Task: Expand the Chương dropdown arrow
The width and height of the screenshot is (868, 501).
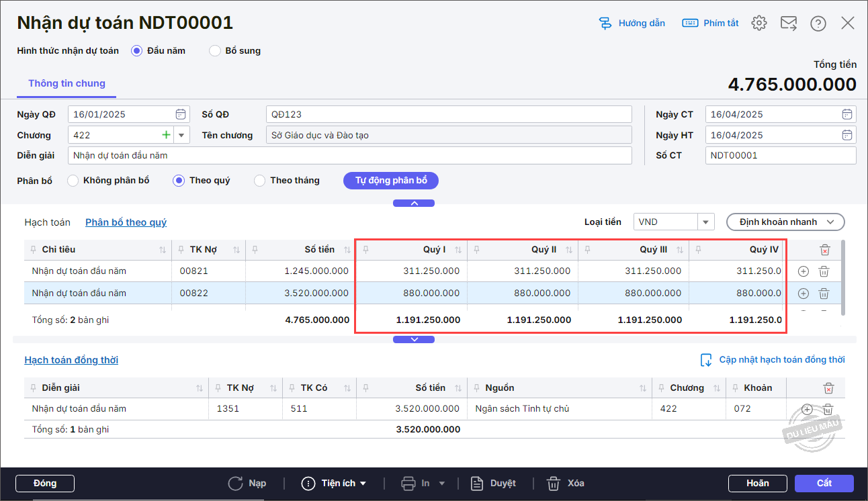Action: (x=181, y=135)
